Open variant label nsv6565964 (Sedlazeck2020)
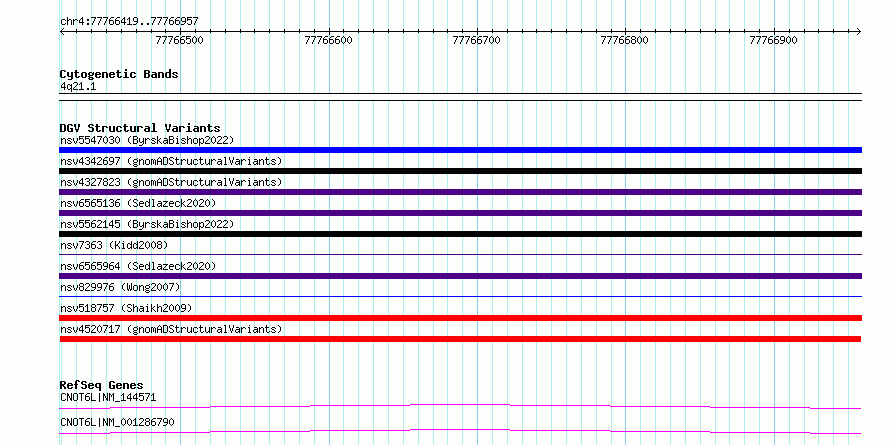This screenshot has width=890, height=445. pyautogui.click(x=138, y=266)
